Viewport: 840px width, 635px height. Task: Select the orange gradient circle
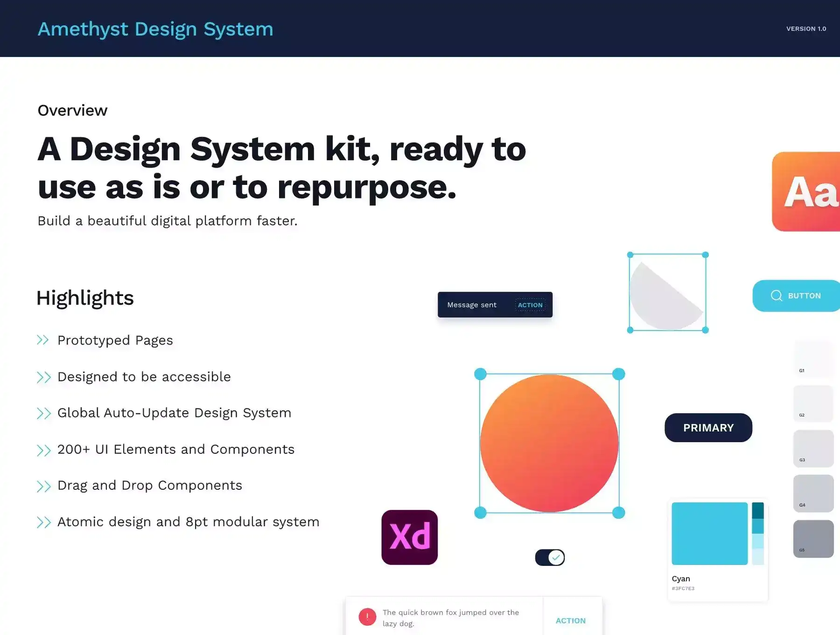click(549, 443)
